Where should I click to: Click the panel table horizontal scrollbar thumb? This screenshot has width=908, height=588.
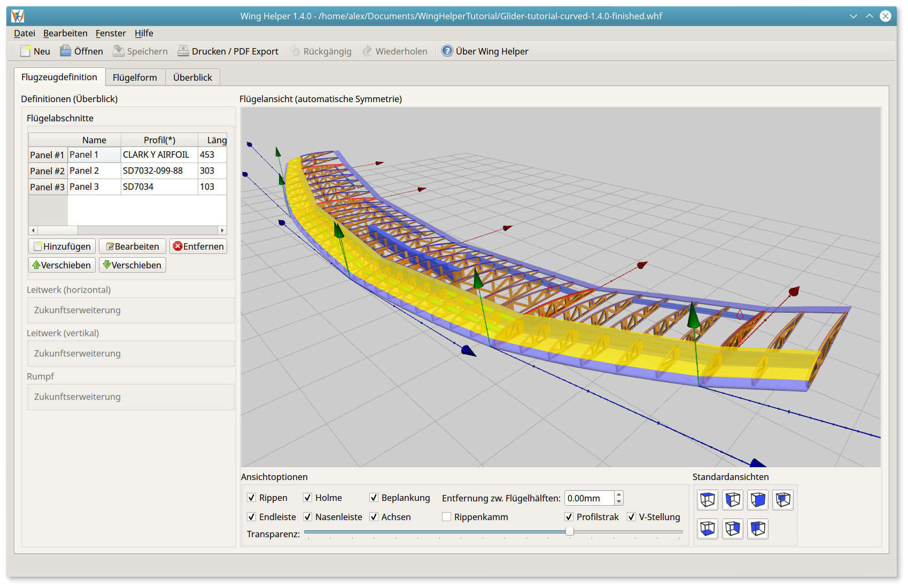(57, 230)
